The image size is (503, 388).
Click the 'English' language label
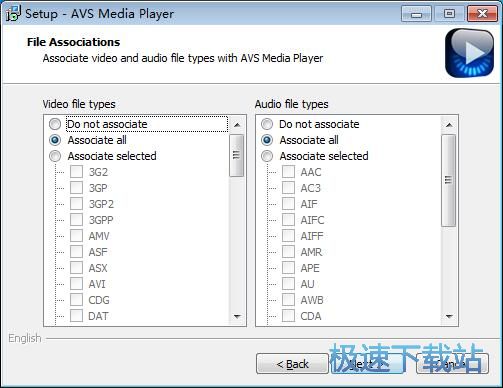coord(25,338)
